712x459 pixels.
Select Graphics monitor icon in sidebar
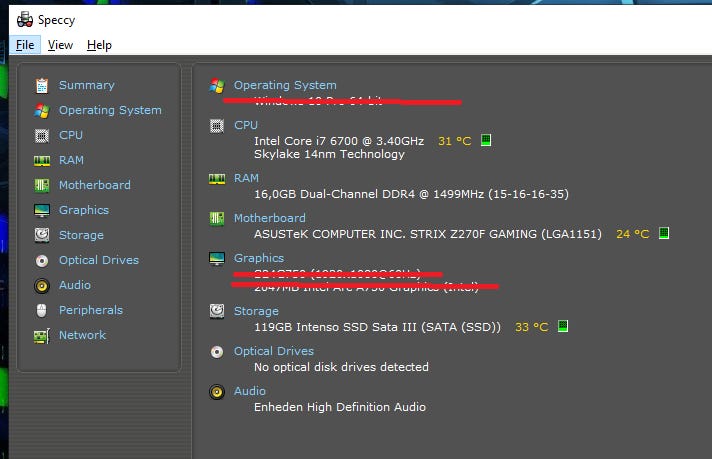click(x=42, y=210)
